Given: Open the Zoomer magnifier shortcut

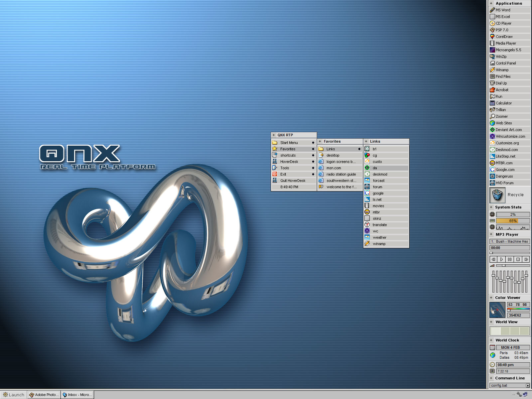Looking at the screenshot, I should (x=492, y=116).
